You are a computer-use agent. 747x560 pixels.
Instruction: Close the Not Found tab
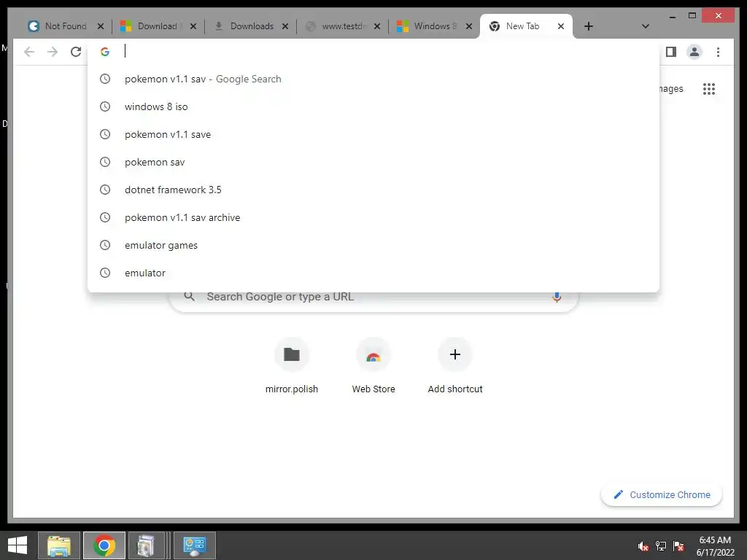pos(101,26)
